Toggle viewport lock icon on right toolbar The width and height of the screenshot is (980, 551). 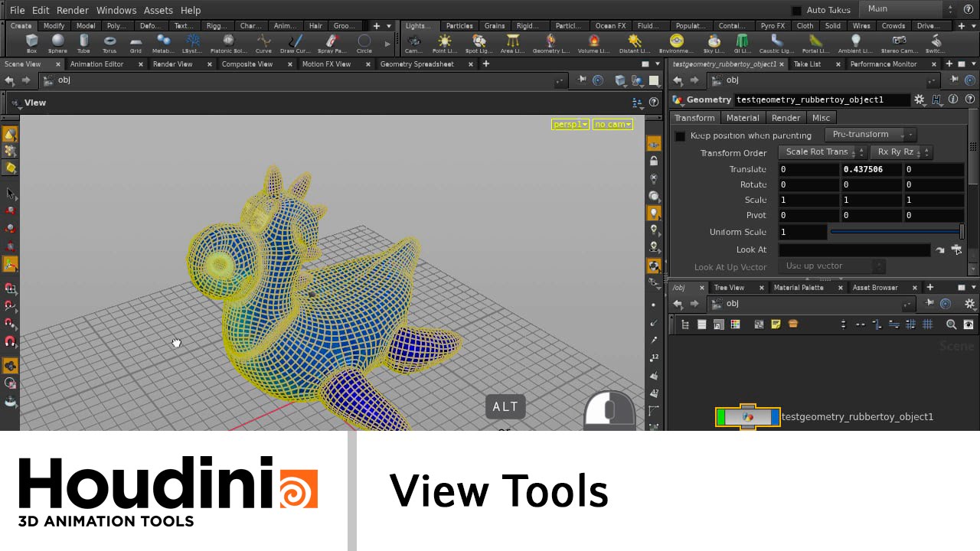click(x=654, y=161)
